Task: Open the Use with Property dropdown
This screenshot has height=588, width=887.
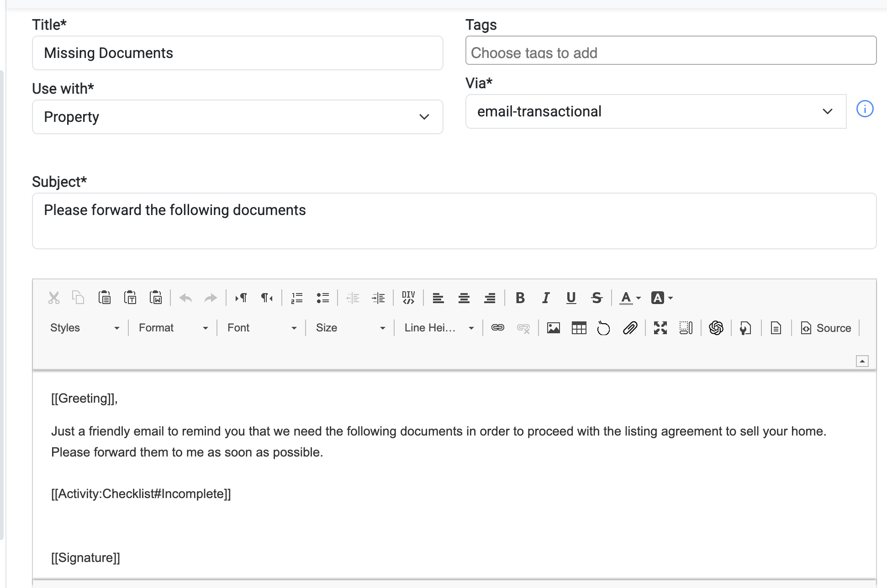Action: [x=238, y=117]
